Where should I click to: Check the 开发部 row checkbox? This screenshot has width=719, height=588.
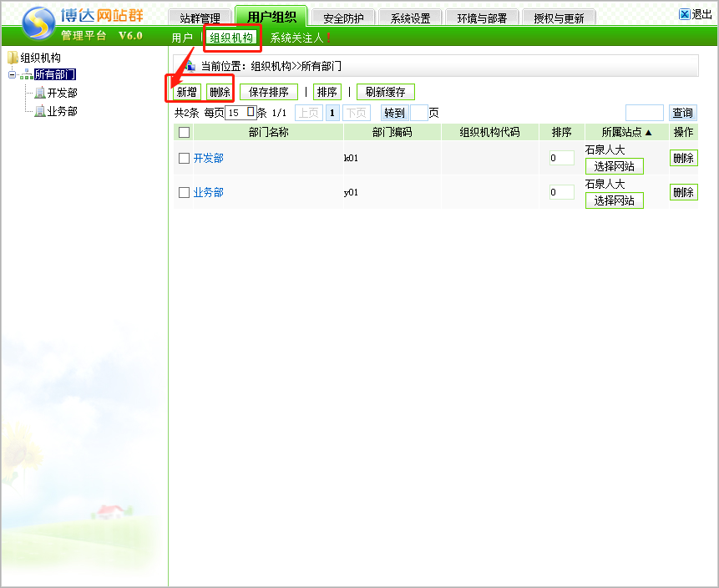185,158
